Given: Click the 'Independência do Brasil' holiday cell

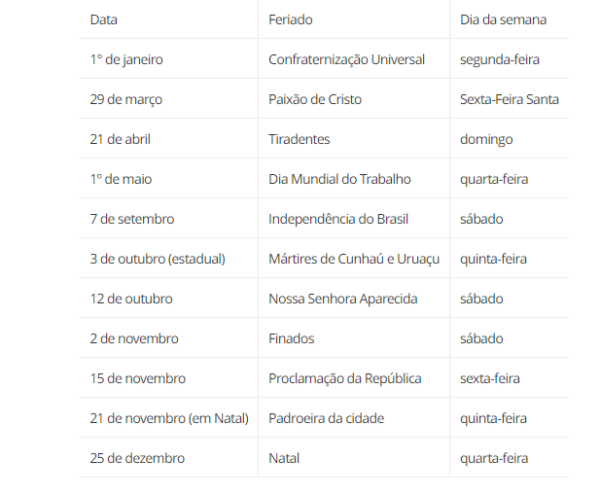Looking at the screenshot, I should coord(338,219).
